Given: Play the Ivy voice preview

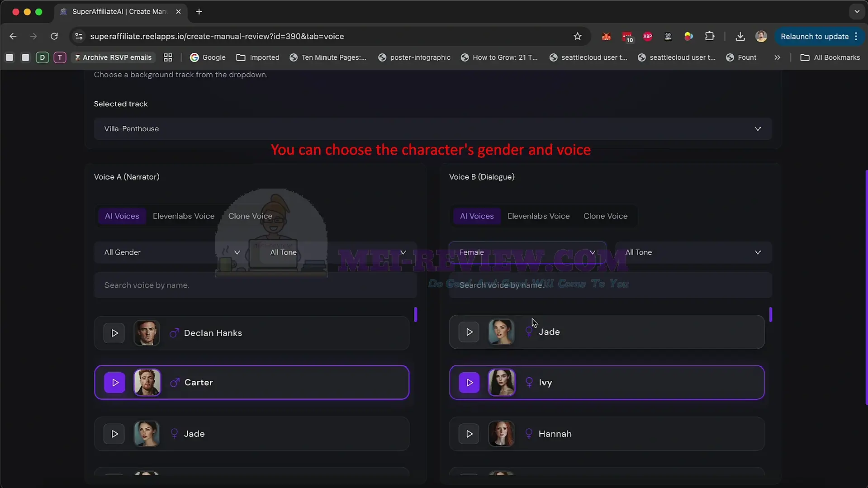Looking at the screenshot, I should point(469,383).
